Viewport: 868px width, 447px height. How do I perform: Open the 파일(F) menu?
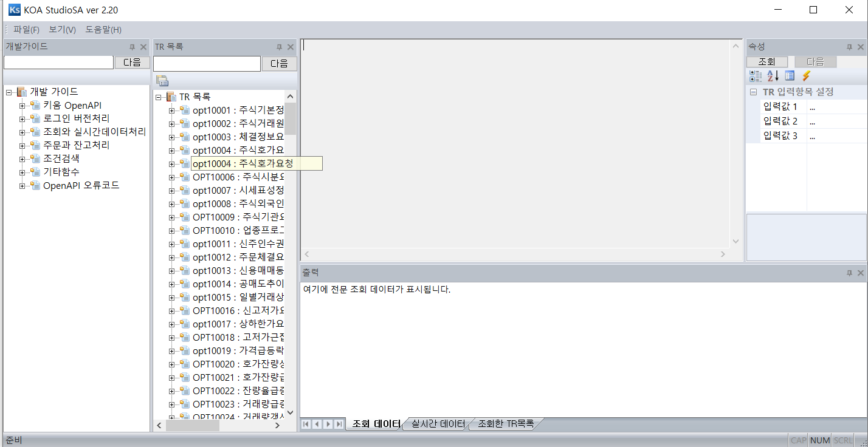coord(26,30)
